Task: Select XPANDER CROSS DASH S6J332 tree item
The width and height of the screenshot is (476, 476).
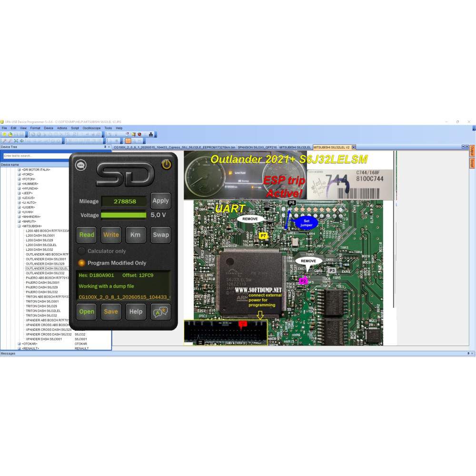Action: [49, 334]
